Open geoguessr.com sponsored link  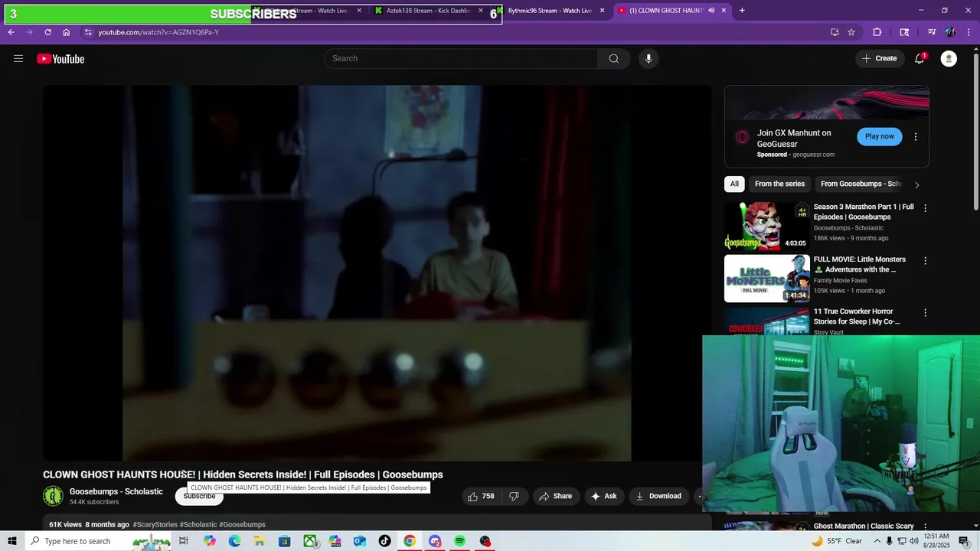[x=813, y=155]
